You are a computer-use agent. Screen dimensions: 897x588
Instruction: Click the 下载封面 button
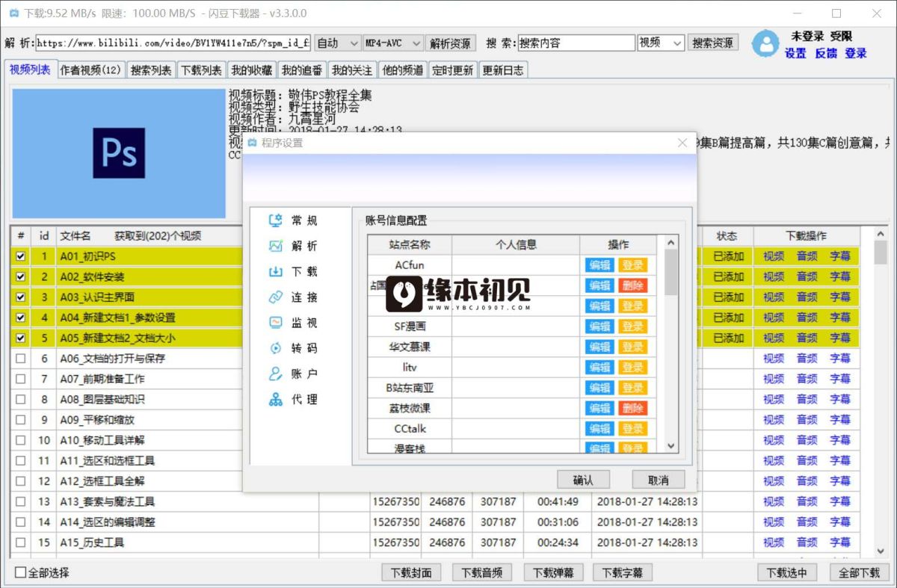[411, 573]
